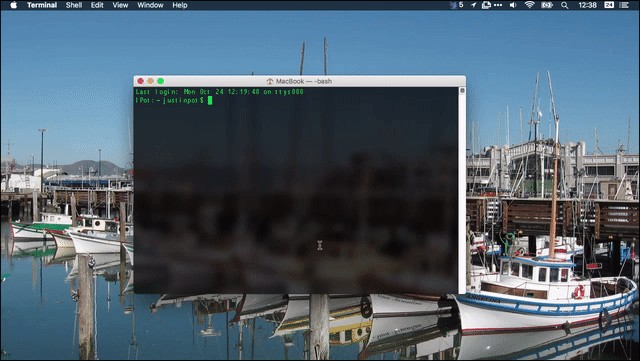The width and height of the screenshot is (640, 361).
Task: Click the Terminal scrollbar indicator at top right
Action: (x=462, y=91)
